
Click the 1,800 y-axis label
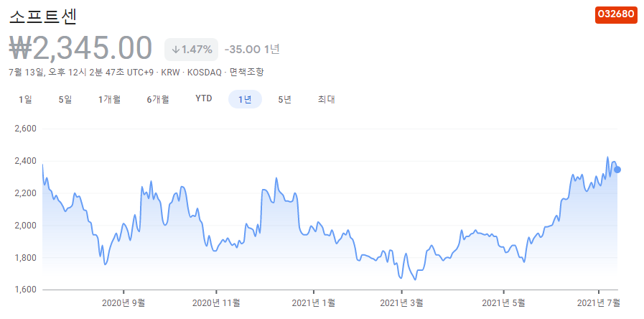pos(25,258)
